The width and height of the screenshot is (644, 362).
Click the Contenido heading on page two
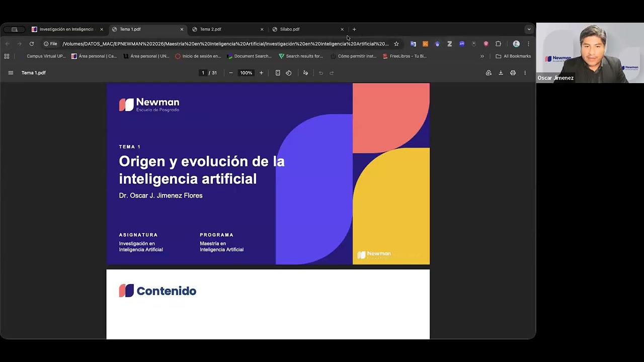[167, 291]
